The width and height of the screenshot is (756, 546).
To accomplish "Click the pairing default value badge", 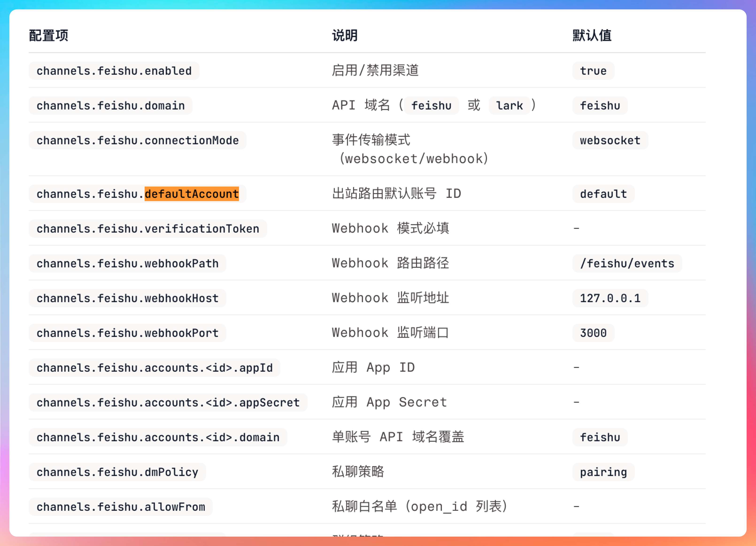I will 603,472.
